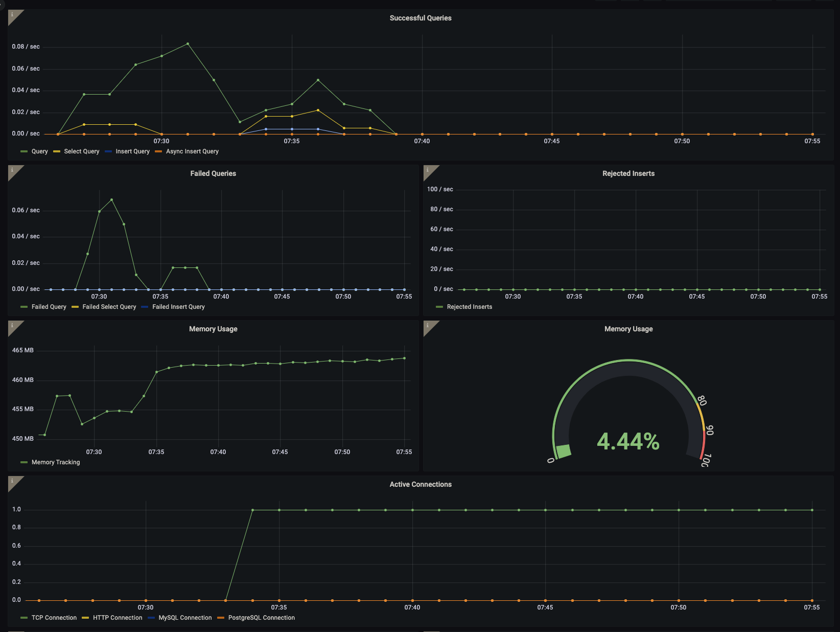840x632 pixels.
Task: Open the Active Connections panel menu
Action: [x=420, y=484]
